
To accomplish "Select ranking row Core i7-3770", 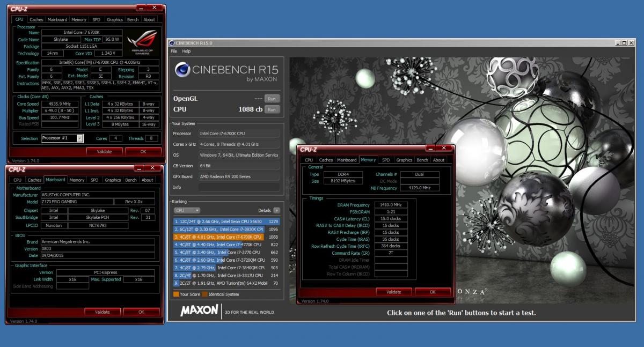I will tap(226, 252).
